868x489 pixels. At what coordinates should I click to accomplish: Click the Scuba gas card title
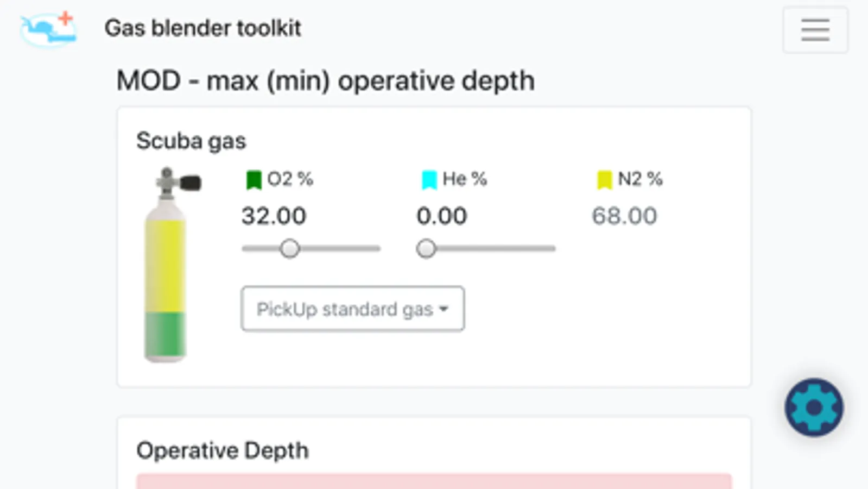[191, 141]
